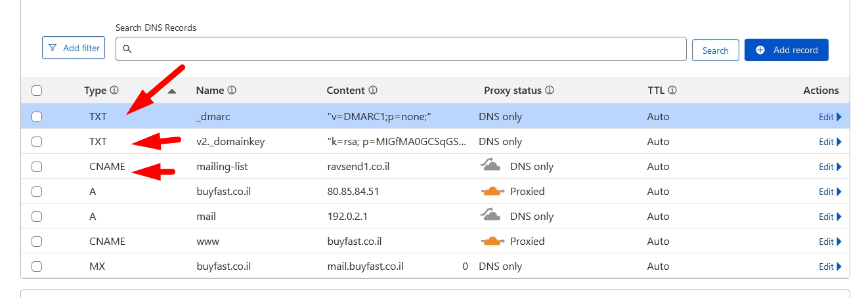Click the Add record button

pos(787,50)
